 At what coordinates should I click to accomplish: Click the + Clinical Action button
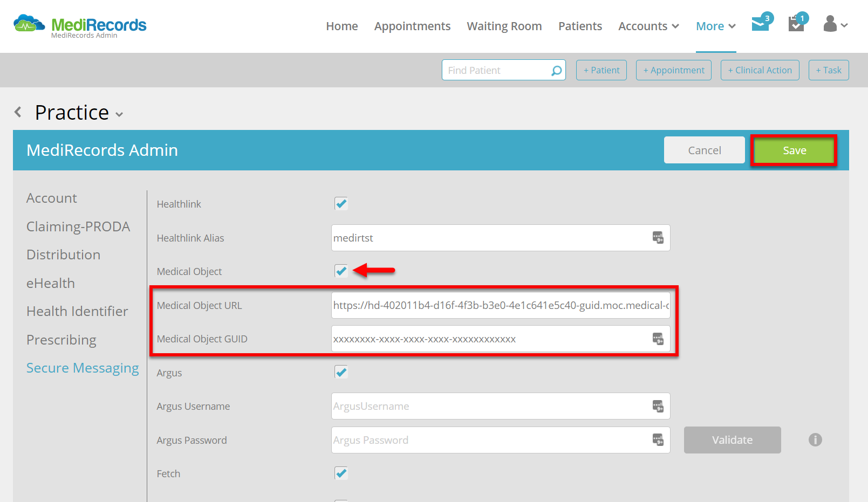click(760, 70)
